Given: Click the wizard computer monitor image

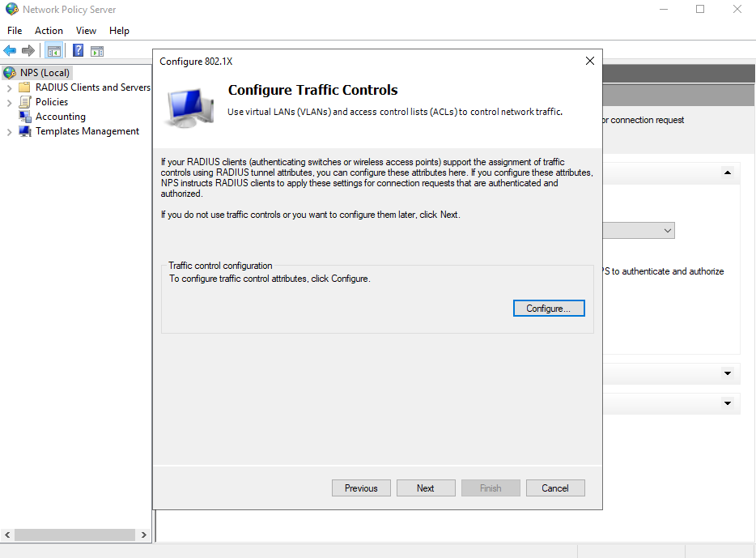Looking at the screenshot, I should pos(190,108).
